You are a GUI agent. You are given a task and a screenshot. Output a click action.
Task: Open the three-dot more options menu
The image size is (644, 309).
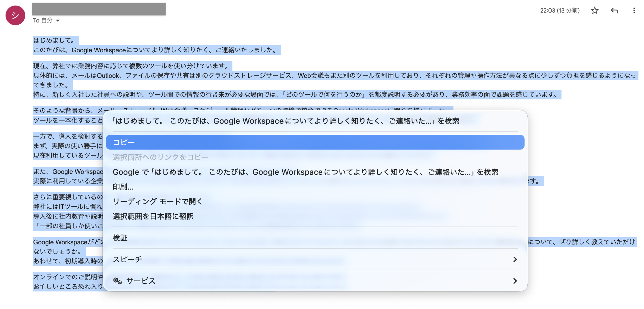tap(634, 10)
